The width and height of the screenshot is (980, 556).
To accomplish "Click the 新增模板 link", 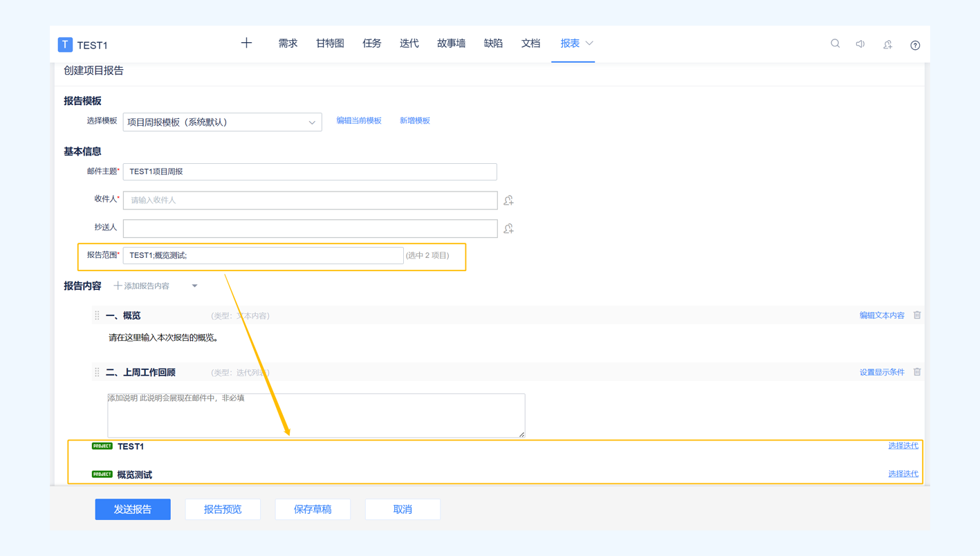I will 415,121.
